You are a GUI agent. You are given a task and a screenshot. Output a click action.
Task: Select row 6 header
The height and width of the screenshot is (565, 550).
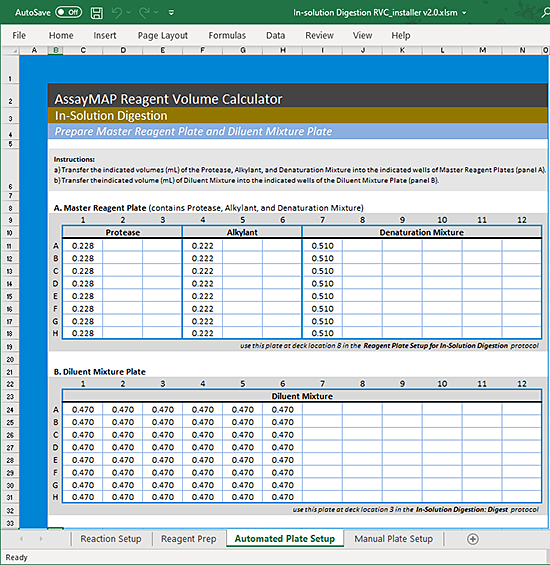click(x=10, y=170)
